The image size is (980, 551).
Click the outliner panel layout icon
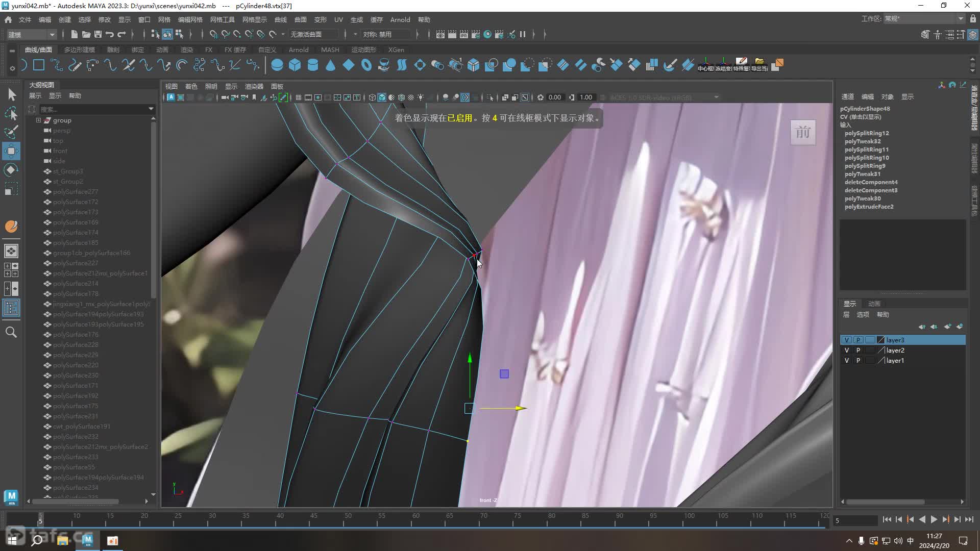pyautogui.click(x=11, y=308)
